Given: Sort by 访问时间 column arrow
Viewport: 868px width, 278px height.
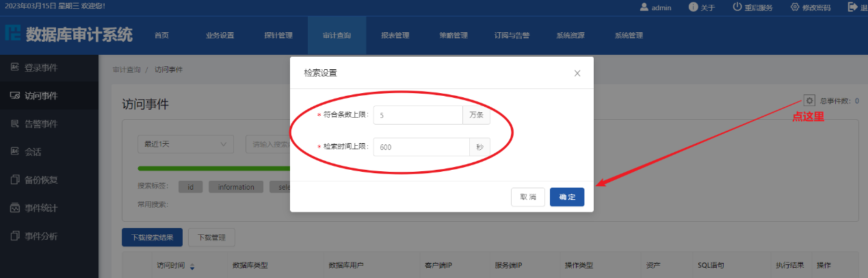Looking at the screenshot, I should 192,266.
